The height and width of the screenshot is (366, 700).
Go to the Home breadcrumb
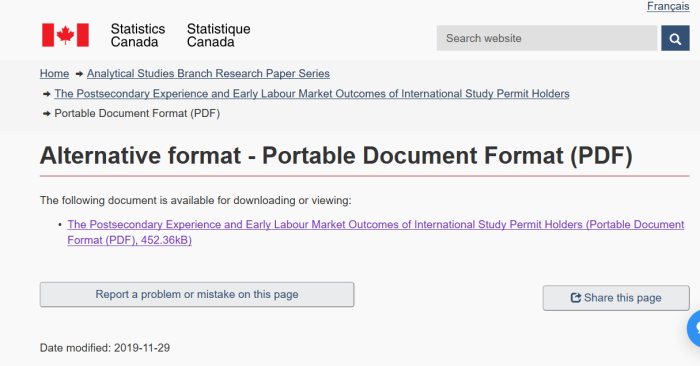(x=54, y=74)
